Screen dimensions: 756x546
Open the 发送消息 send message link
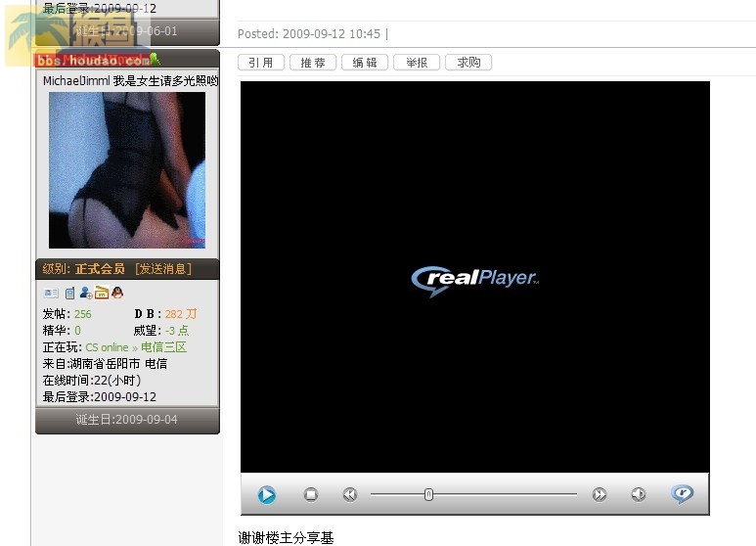pos(163,269)
